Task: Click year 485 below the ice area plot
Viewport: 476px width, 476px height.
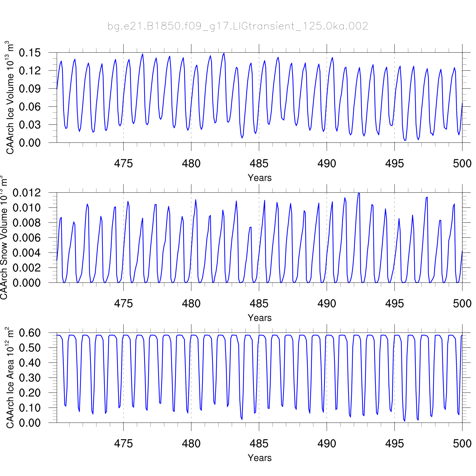Action: 259,444
